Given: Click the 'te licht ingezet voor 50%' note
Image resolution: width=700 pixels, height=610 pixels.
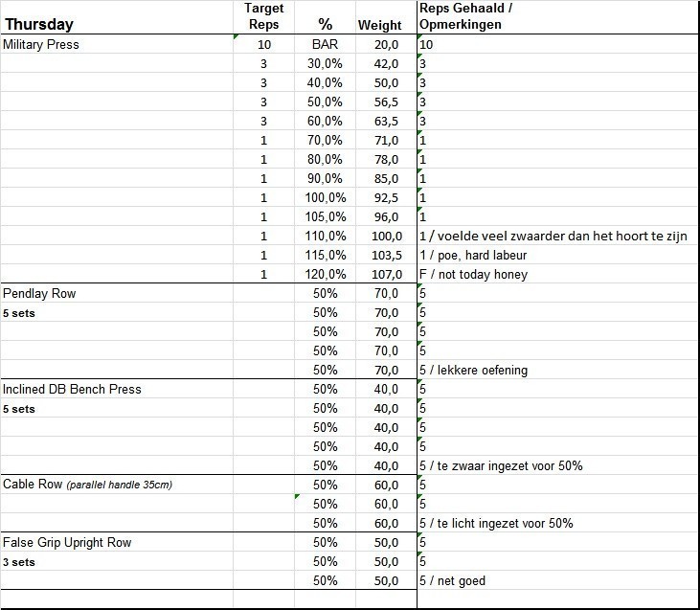Looking at the screenshot, I should 496,523.
